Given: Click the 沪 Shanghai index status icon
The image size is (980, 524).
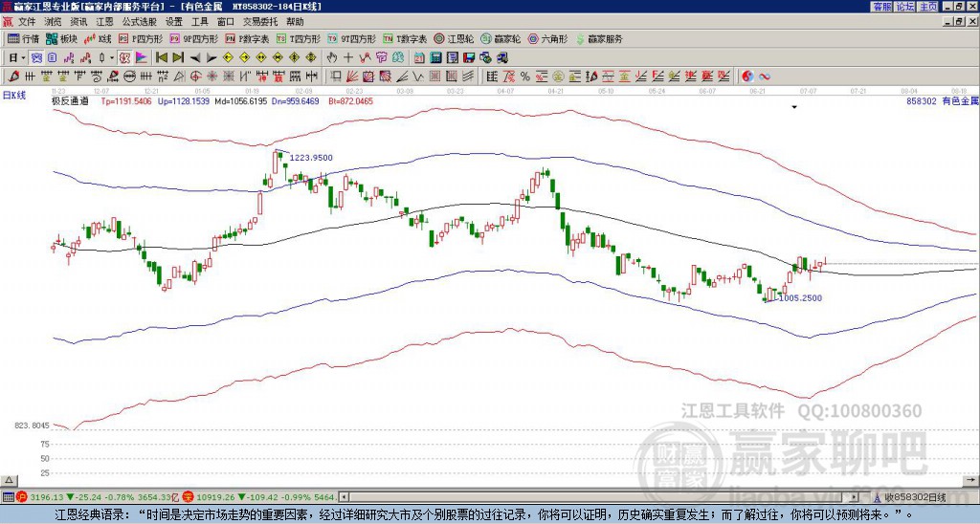Looking at the screenshot, I should 23,497.
